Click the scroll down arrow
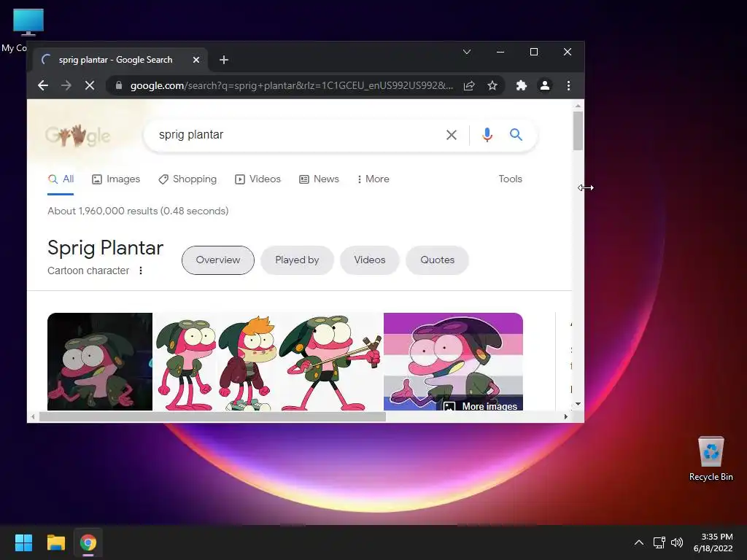This screenshot has height=560, width=747. pyautogui.click(x=578, y=404)
